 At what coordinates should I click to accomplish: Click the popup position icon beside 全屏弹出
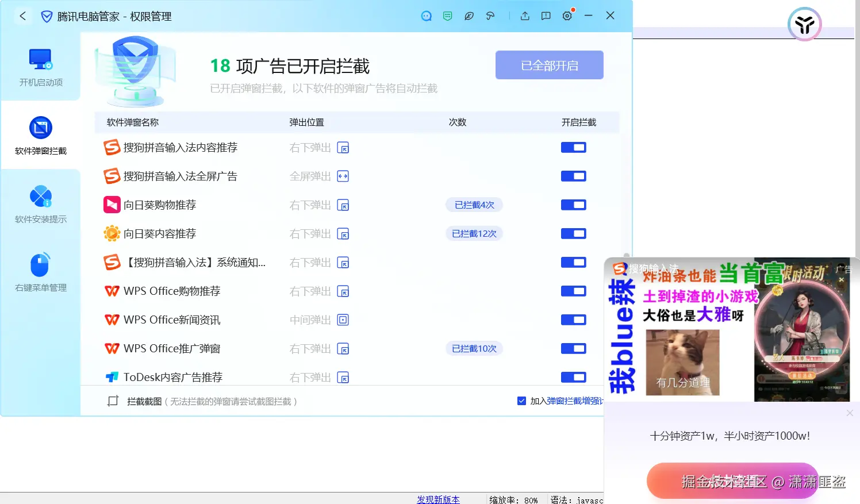coord(342,176)
